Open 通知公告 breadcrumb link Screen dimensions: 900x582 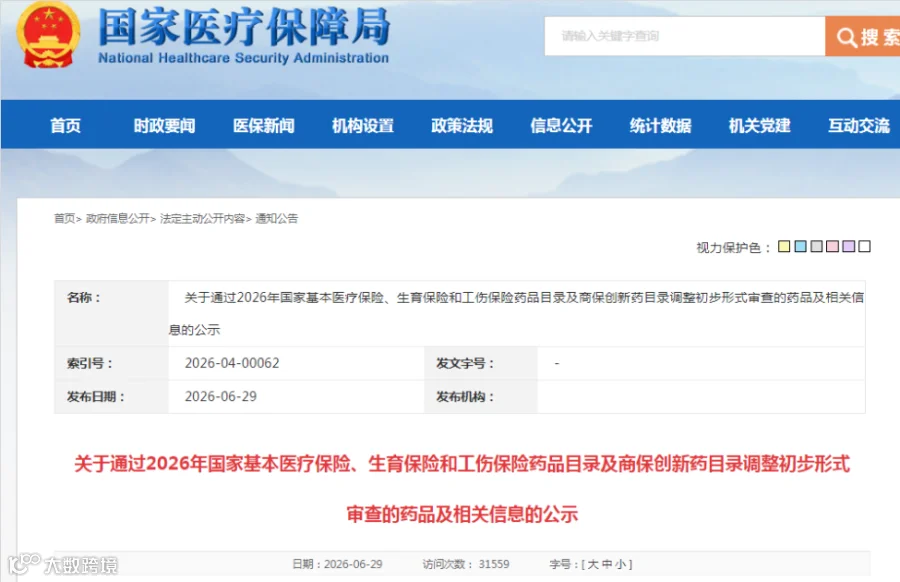277,218
